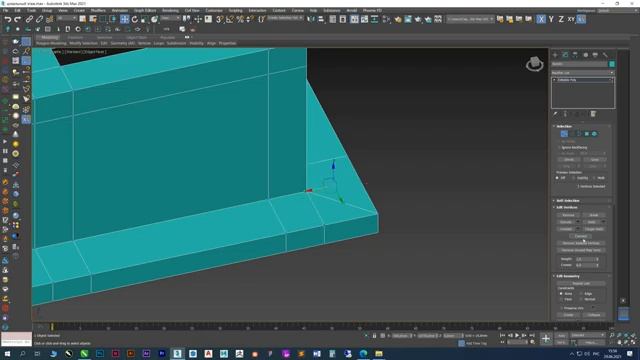Open the Motion command panel tab
The height and width of the screenshot is (360, 640).
[585, 55]
